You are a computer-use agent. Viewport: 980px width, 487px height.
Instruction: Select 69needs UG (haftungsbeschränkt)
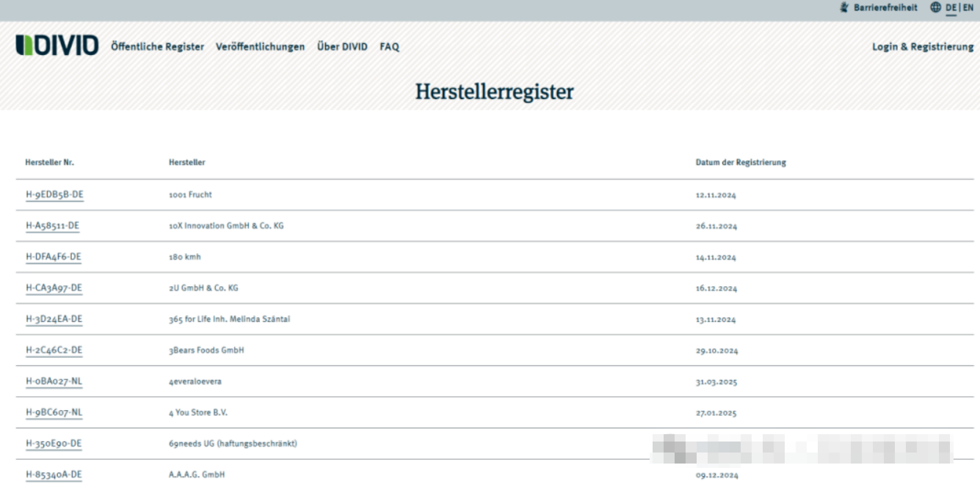pos(233,444)
